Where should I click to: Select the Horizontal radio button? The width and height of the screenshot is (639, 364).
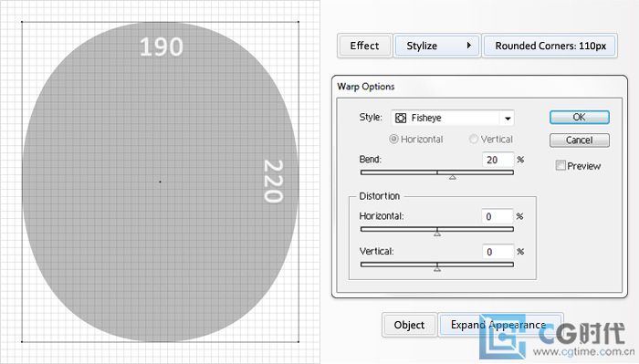coord(393,140)
